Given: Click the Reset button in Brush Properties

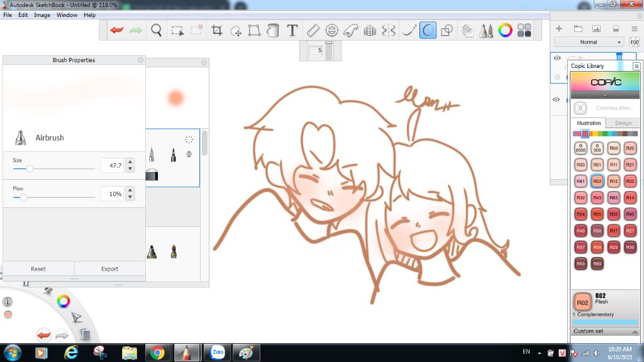Looking at the screenshot, I should pos(38,269).
